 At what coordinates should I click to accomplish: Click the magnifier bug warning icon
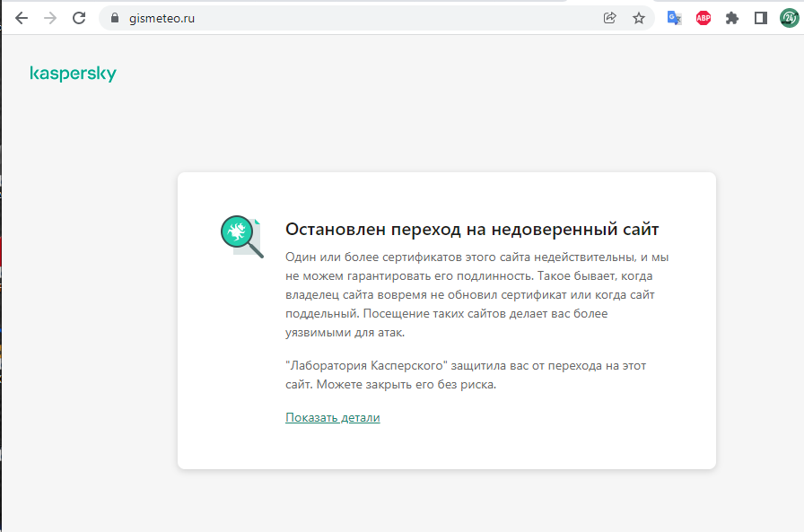(242, 237)
